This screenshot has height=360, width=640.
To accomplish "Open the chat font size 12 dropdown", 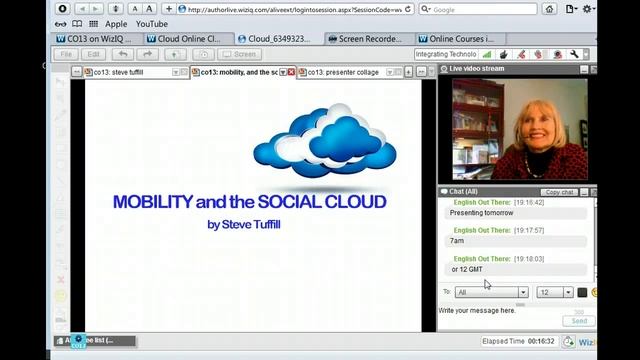I will click(555, 292).
